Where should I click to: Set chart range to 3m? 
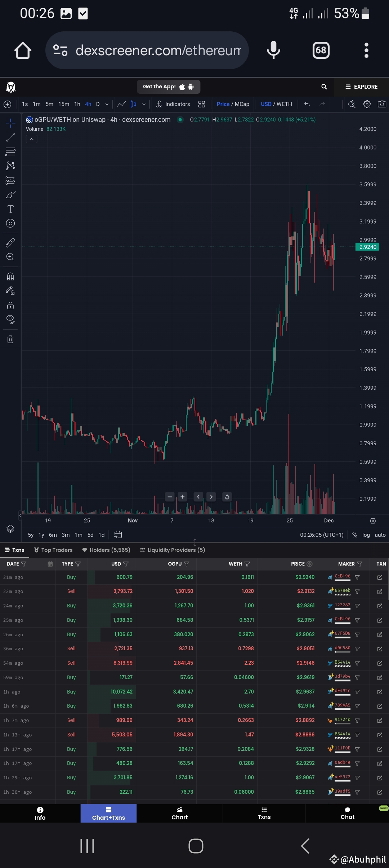[66, 535]
